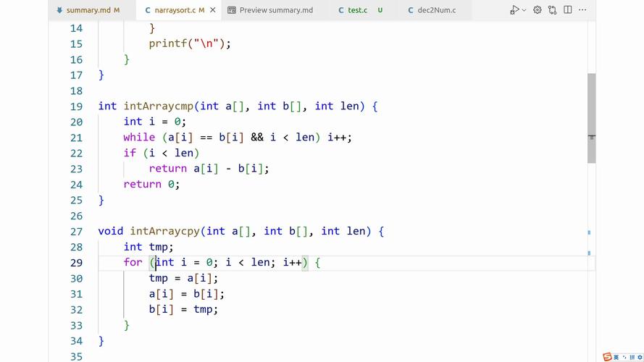Toggle the Sogou punctuation mode icon
644x362 pixels.
tap(624, 357)
